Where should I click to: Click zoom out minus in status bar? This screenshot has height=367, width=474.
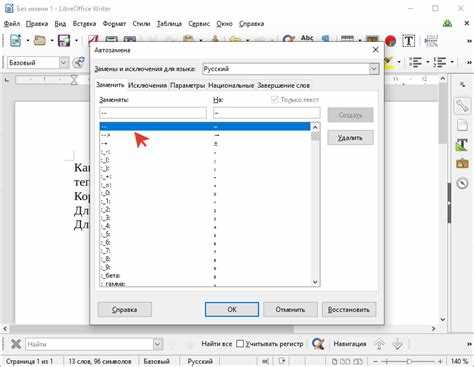[375, 361]
